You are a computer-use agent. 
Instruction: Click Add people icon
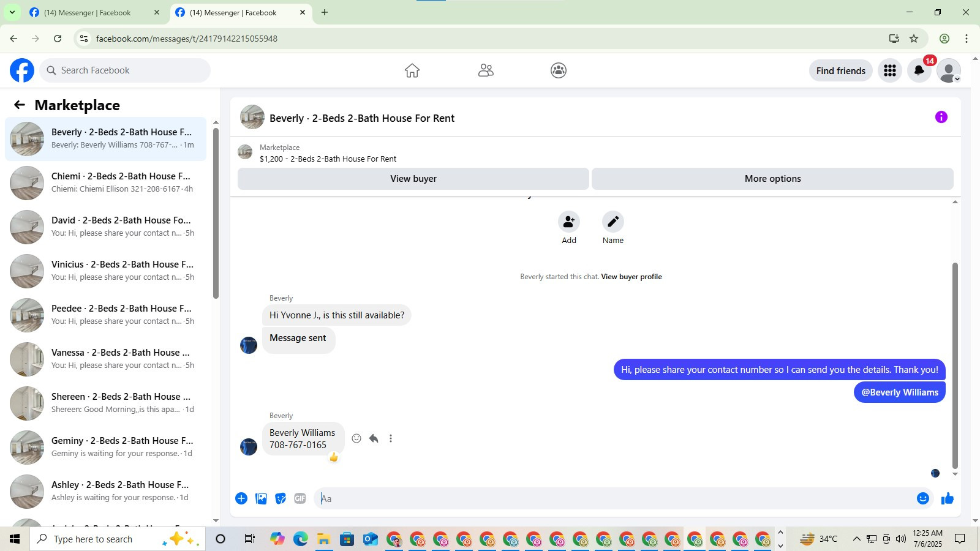point(569,222)
